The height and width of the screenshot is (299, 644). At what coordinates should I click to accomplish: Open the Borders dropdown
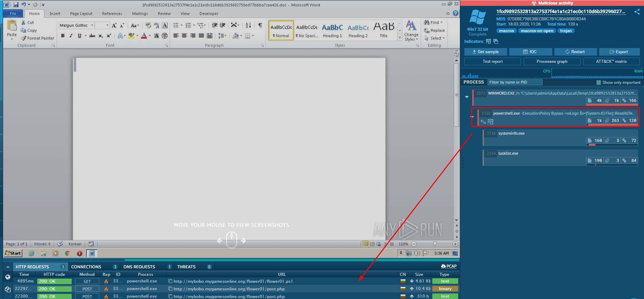click(253, 36)
